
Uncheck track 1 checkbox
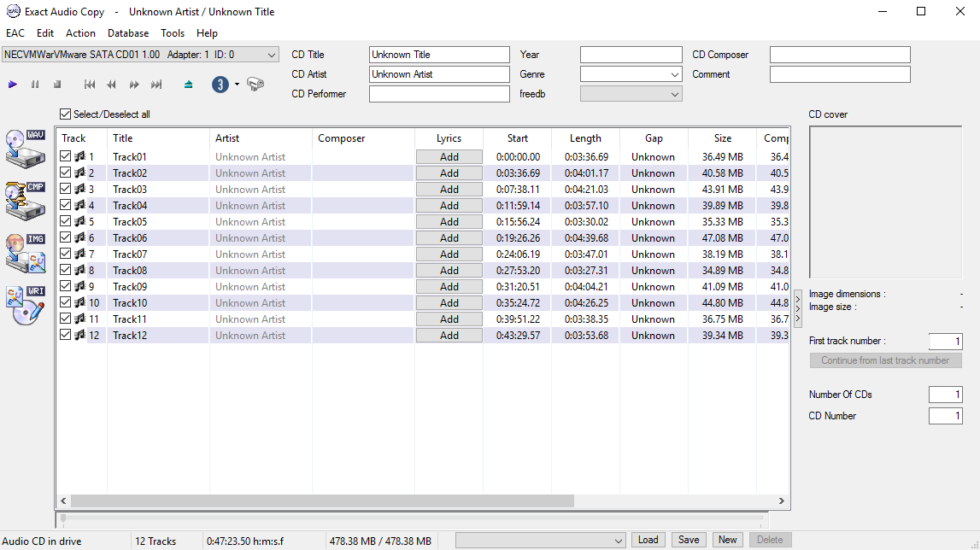click(x=65, y=156)
